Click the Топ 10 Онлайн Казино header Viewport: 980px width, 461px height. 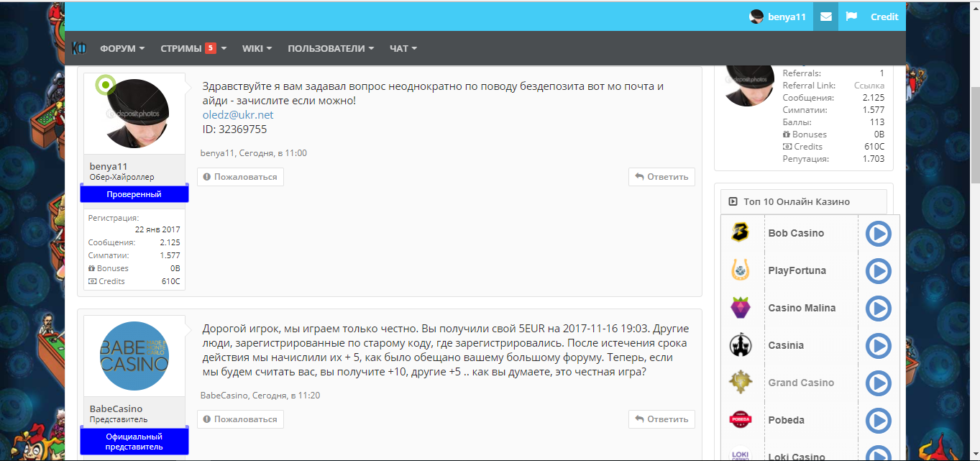[x=804, y=202]
